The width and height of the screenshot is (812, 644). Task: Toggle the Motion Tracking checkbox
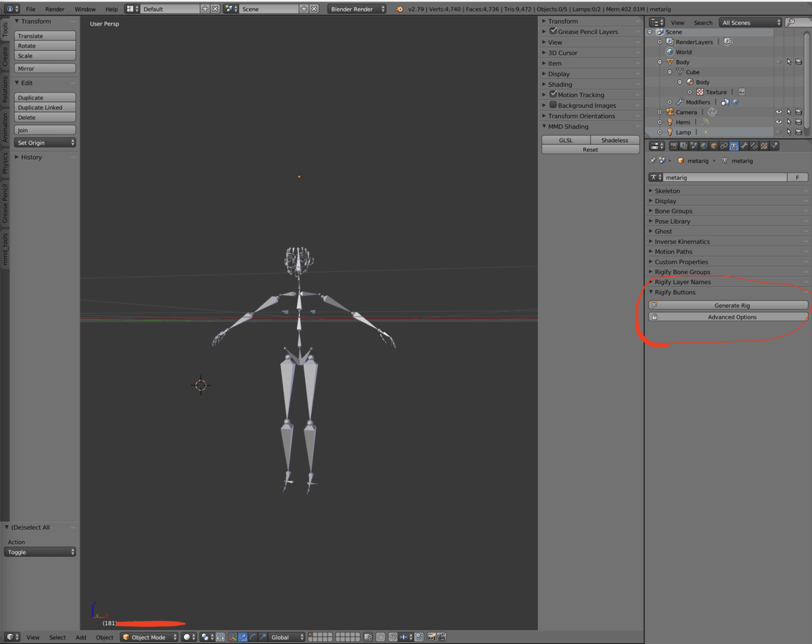tap(553, 94)
